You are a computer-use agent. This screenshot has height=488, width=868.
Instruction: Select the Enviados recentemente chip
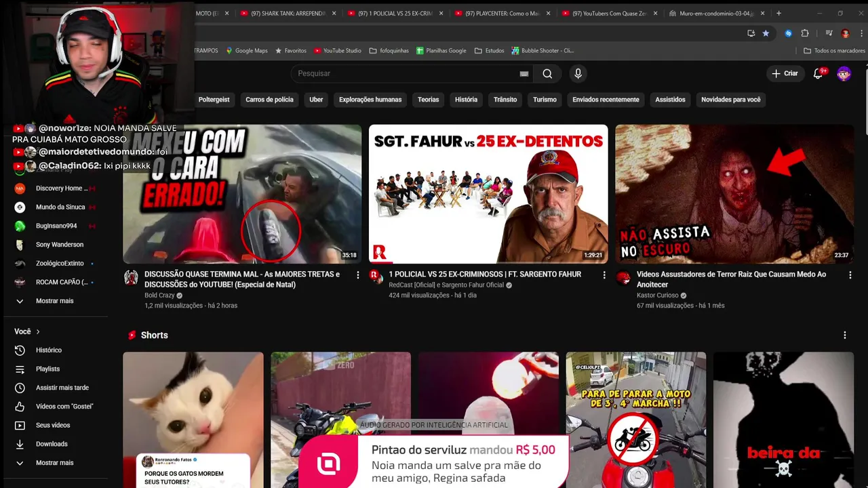606,100
